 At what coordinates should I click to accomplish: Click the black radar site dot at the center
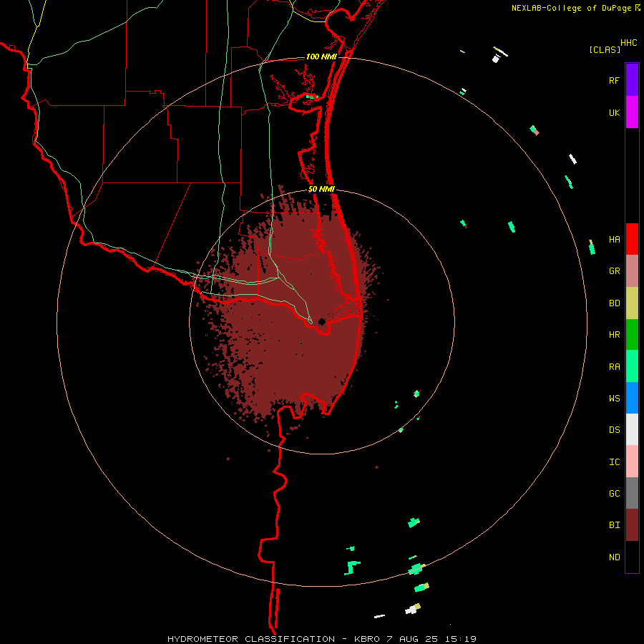pos(321,321)
